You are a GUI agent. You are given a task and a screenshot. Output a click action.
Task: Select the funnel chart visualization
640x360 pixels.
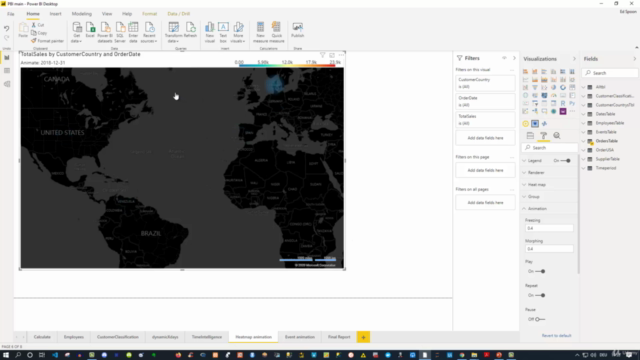535,87
